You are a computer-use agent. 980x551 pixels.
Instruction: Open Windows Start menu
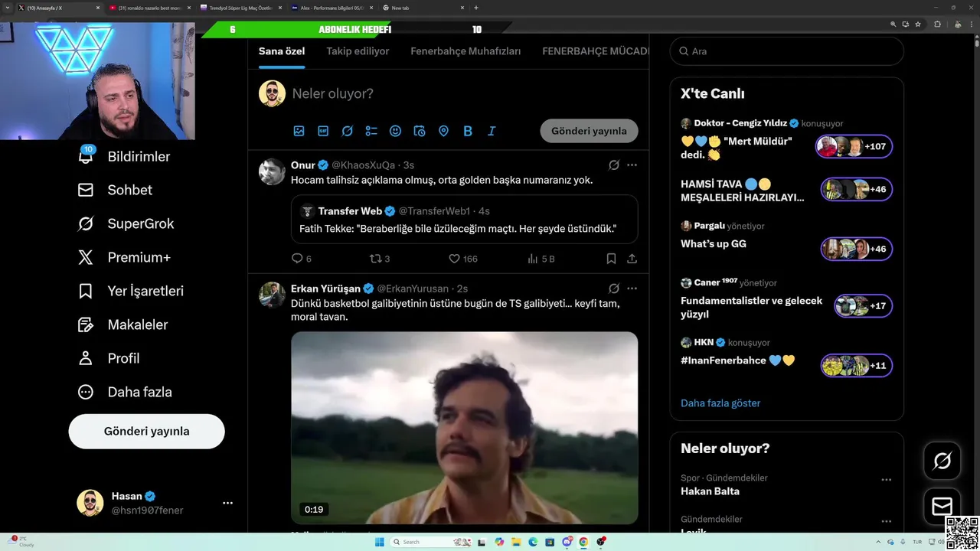(x=379, y=542)
